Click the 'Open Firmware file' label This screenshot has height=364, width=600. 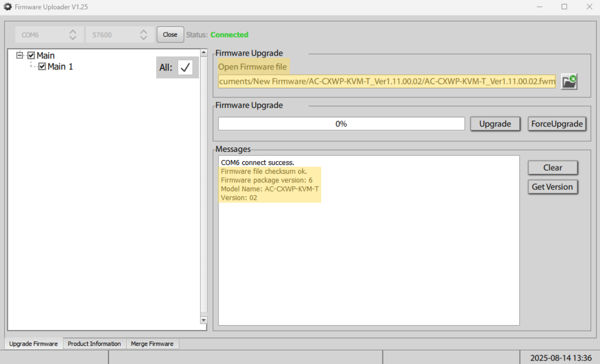tap(253, 67)
